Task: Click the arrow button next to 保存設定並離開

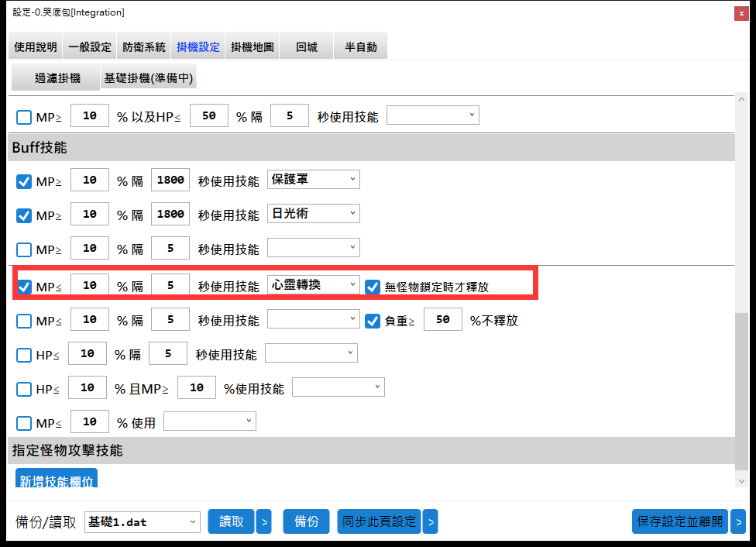Action: [x=738, y=522]
